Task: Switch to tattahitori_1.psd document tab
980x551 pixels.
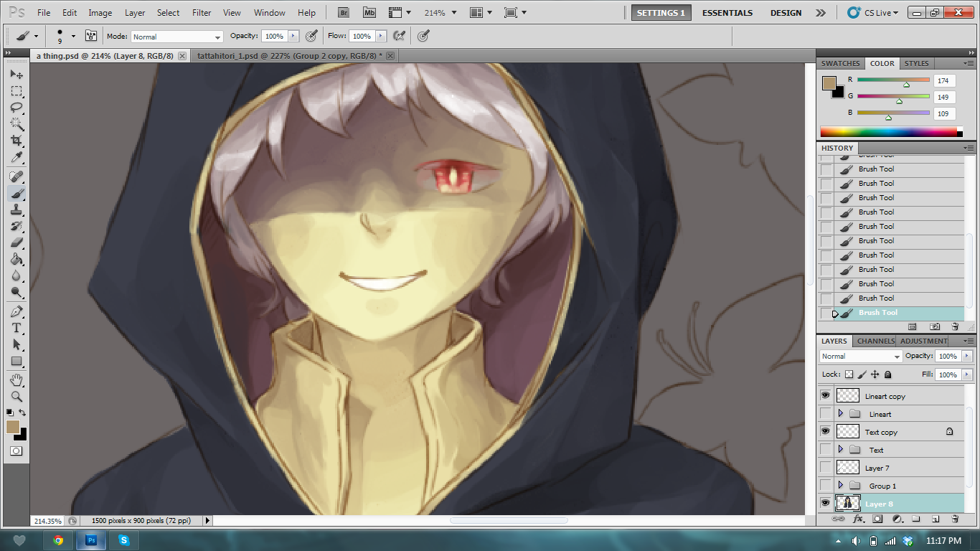Action: tap(289, 55)
